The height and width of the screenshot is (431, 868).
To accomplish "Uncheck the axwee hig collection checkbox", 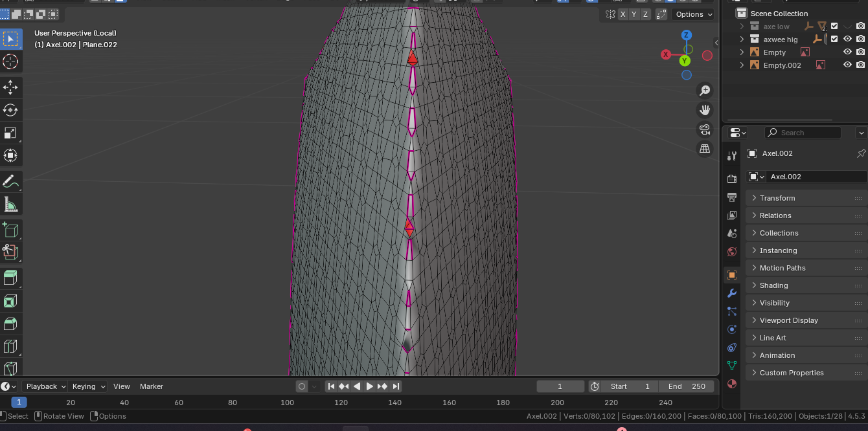I will pos(834,39).
